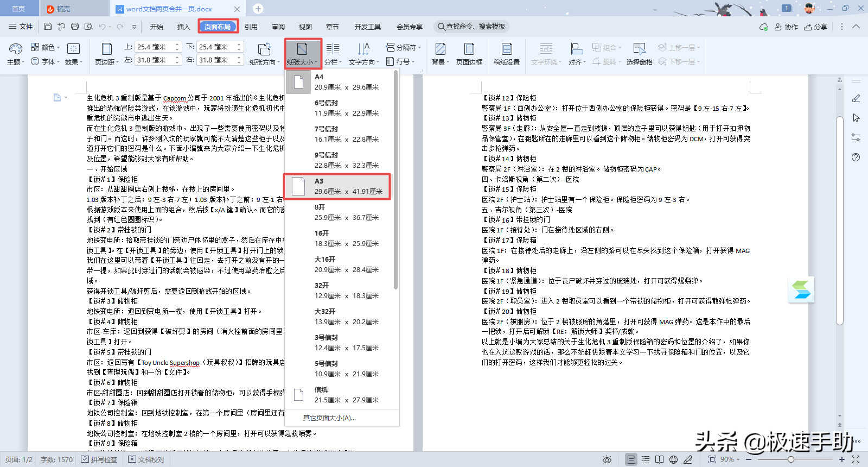
Task: Open the 行号 line numbers dropdown
Action: click(400, 61)
